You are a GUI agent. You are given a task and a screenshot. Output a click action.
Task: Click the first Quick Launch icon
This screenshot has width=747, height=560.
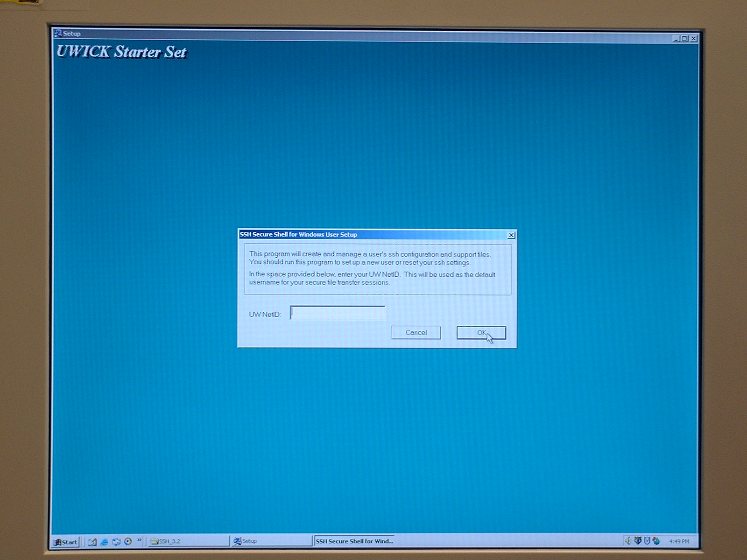(x=92, y=542)
